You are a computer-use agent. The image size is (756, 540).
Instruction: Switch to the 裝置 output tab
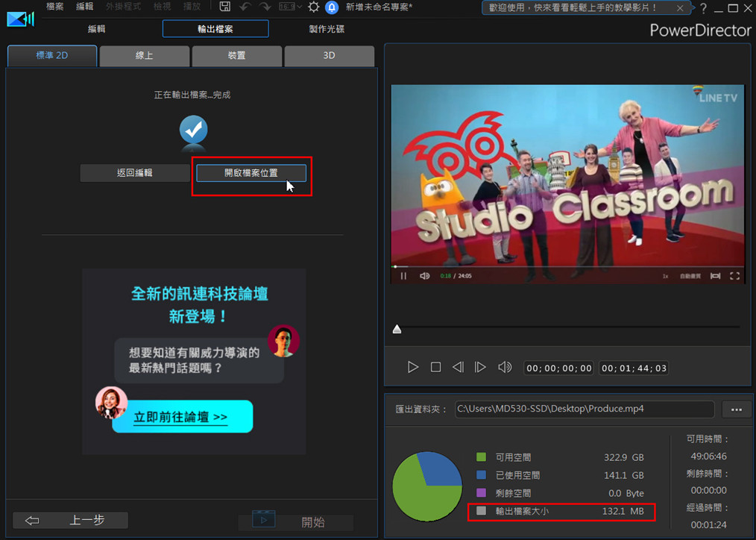[236, 56]
